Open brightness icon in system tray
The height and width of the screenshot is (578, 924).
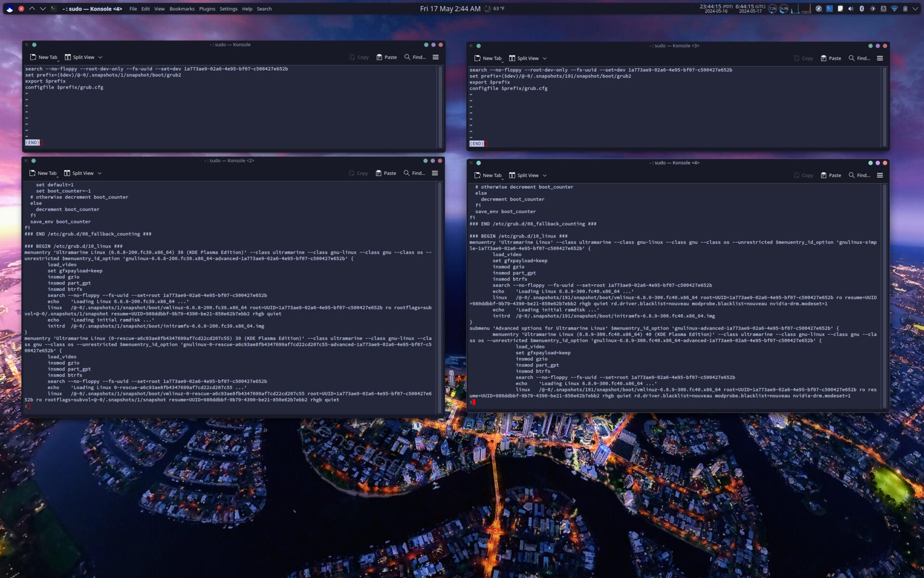(873, 9)
